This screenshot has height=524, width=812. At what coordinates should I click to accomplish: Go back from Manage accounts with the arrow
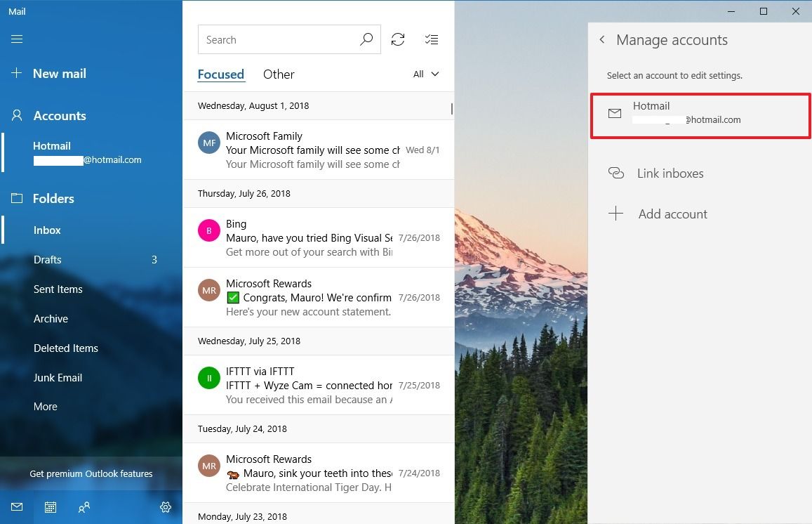[602, 40]
